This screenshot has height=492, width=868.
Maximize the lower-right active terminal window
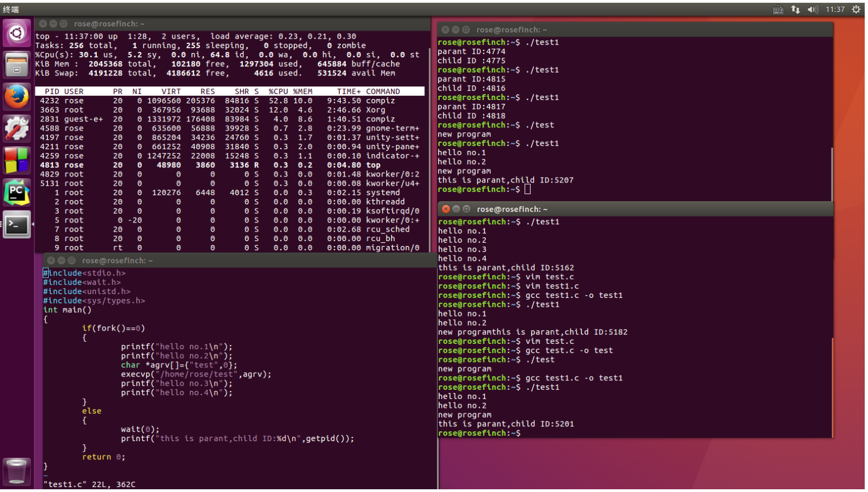click(x=467, y=209)
